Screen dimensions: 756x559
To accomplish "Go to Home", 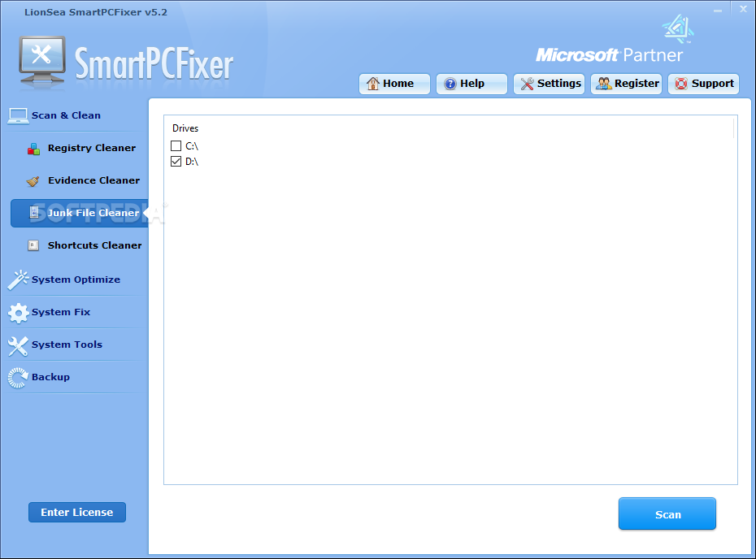I will coord(394,84).
